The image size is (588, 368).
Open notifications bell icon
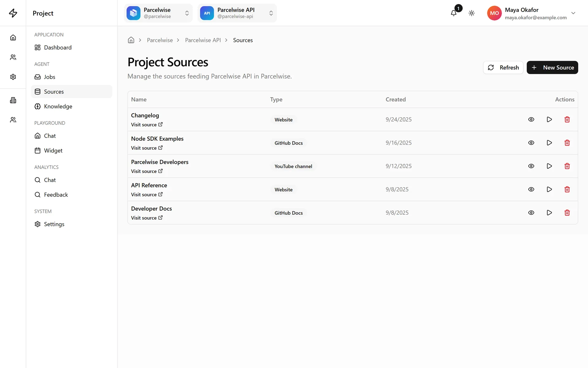tap(454, 13)
